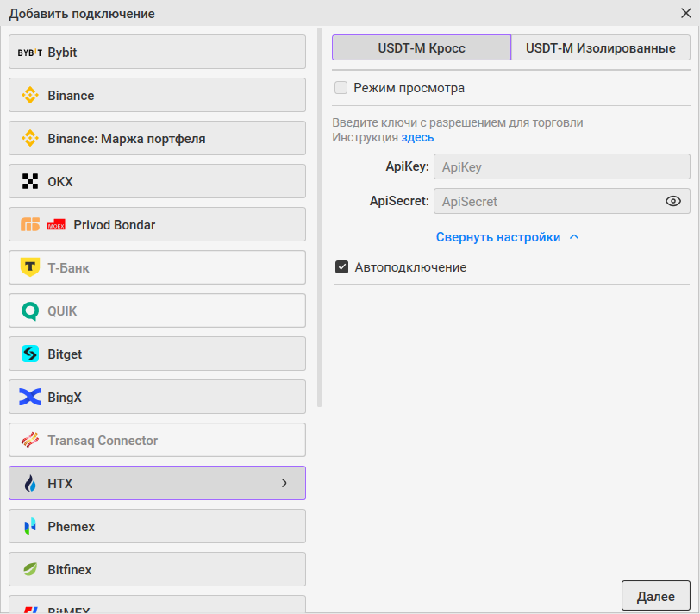Pick the Phemex logo icon
This screenshot has width=700, height=614.
30,527
